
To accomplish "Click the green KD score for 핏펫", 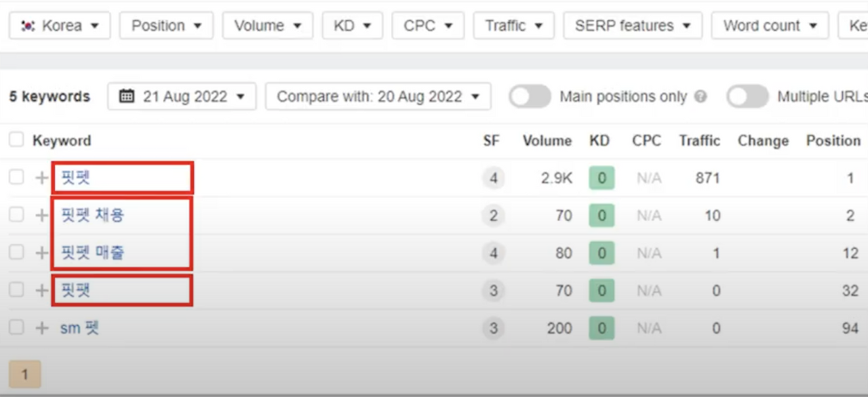I will pos(601,178).
